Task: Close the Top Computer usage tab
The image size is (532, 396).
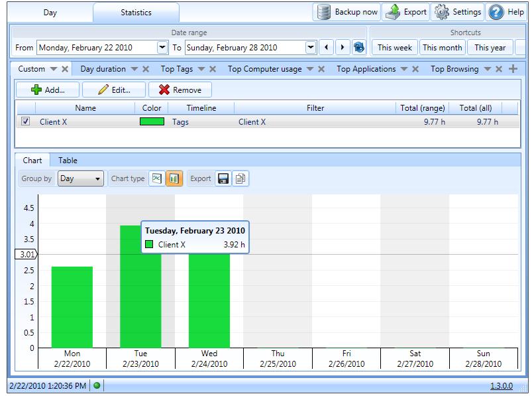Action: 321,69
